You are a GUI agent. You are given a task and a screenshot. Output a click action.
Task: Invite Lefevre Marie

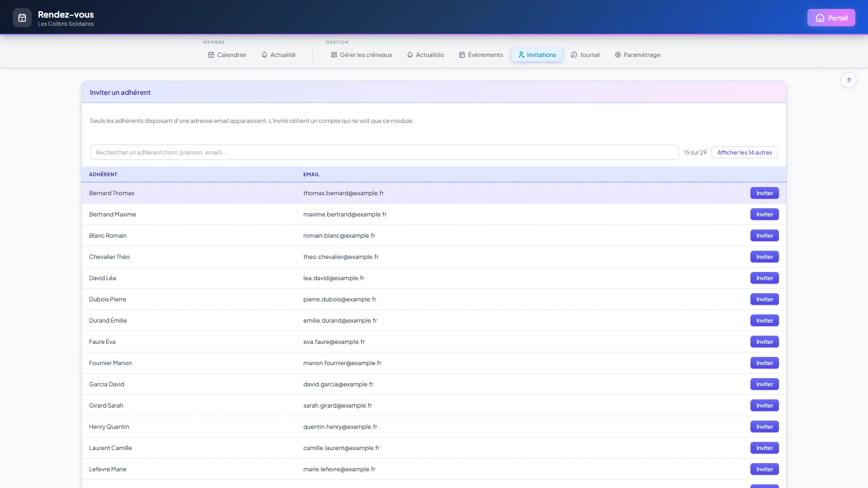coord(764,469)
